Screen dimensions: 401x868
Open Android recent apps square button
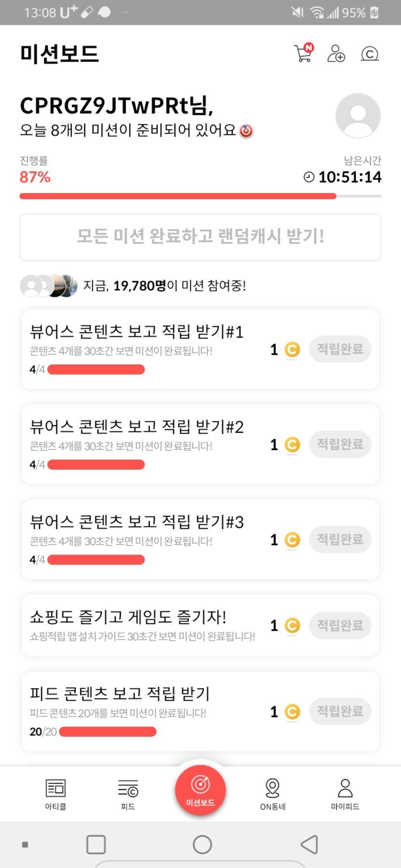[96, 844]
